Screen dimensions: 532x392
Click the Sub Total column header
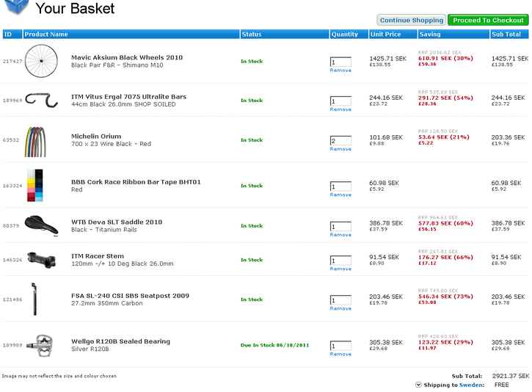tap(509, 35)
